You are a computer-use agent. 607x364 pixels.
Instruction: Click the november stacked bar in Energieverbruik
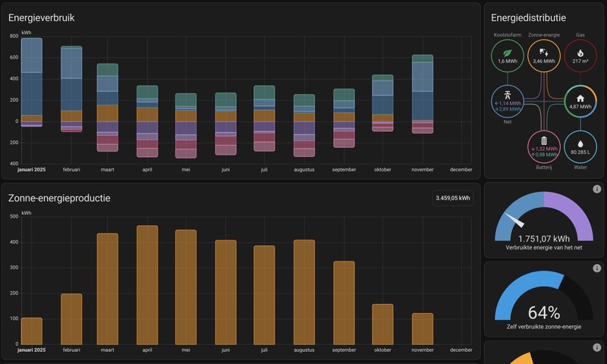[x=423, y=94]
